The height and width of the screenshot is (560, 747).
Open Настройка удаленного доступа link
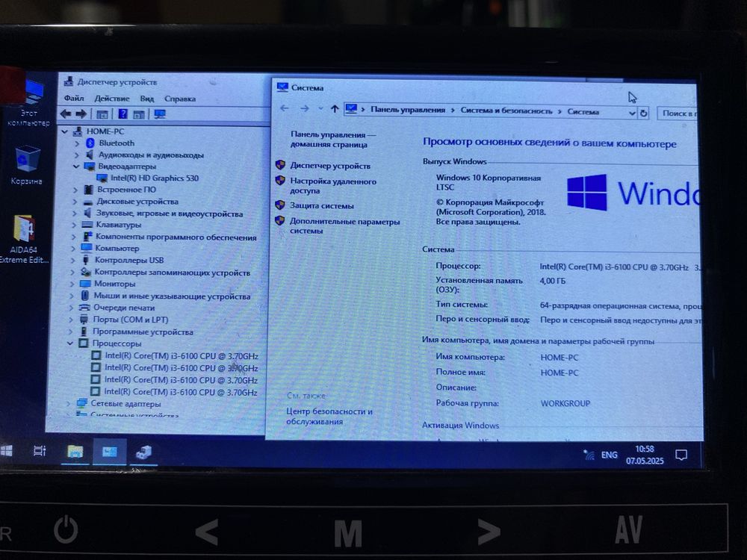click(333, 186)
